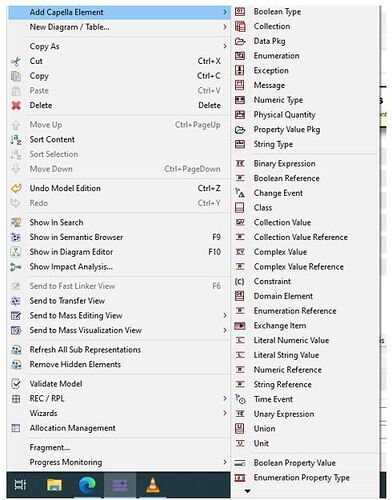Add an Enumeration Reference element
The height and width of the screenshot is (500, 392).
tap(305, 311)
